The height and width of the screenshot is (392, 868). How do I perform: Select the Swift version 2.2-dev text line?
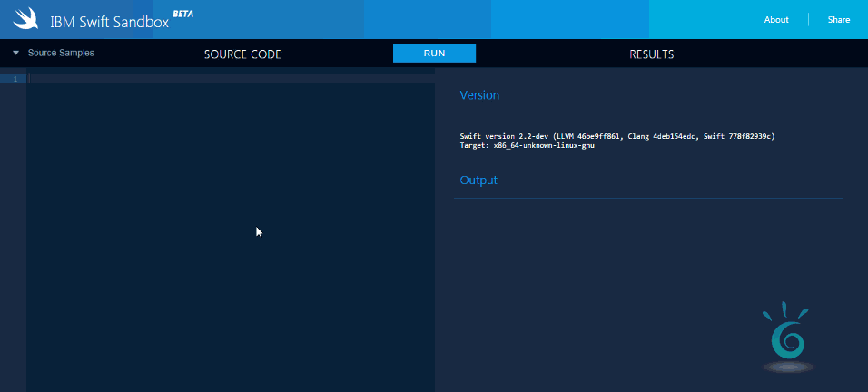tap(617, 136)
